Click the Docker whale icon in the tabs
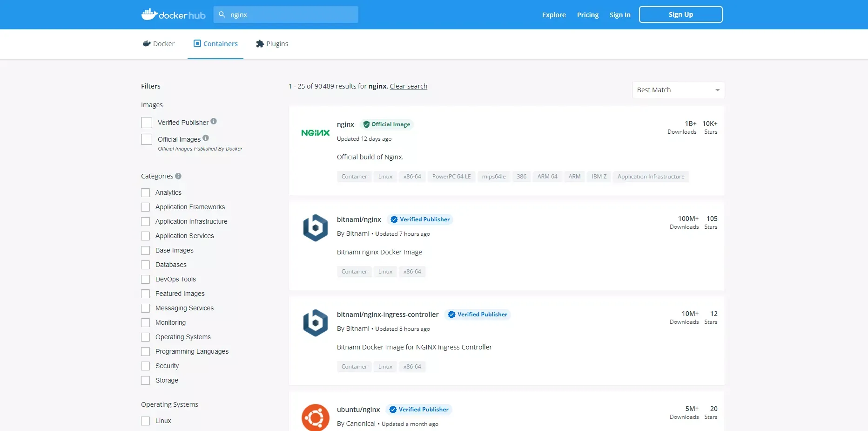Image resolution: width=868 pixels, height=431 pixels. [x=147, y=43]
